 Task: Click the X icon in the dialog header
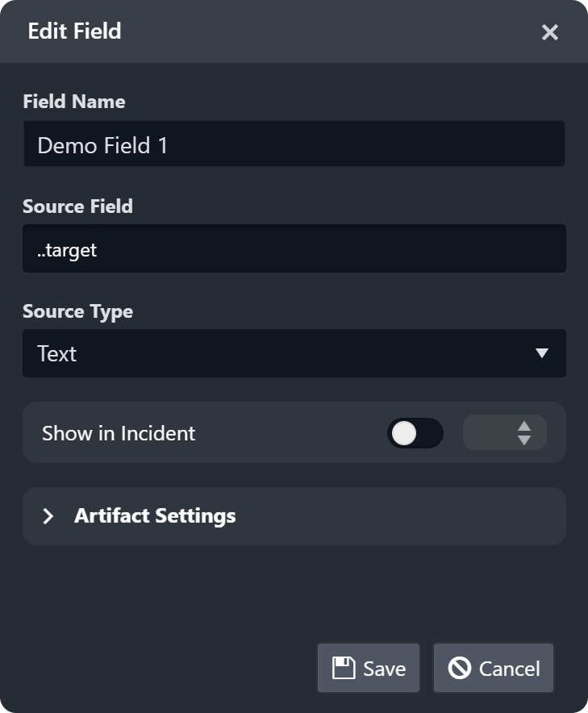550,32
